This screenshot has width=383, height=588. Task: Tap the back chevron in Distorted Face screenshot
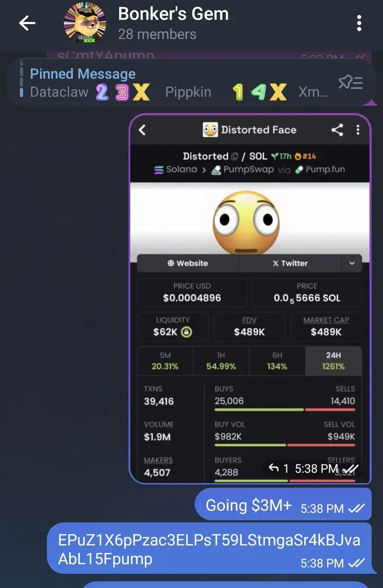[142, 130]
